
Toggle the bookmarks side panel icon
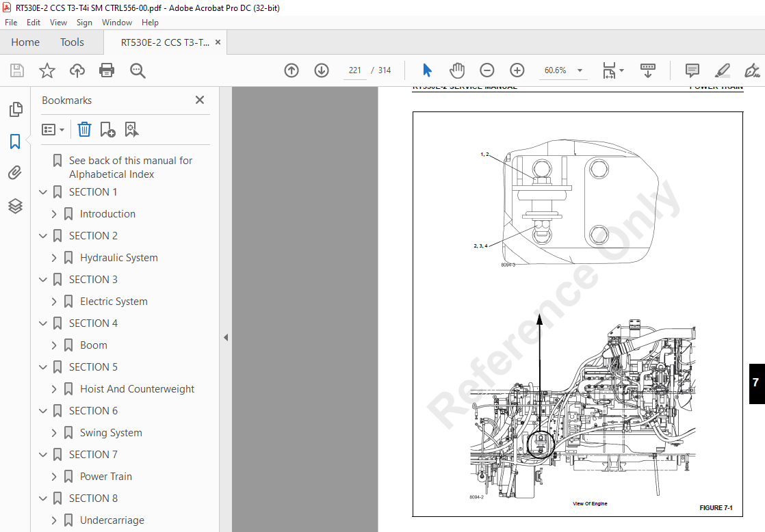click(15, 142)
